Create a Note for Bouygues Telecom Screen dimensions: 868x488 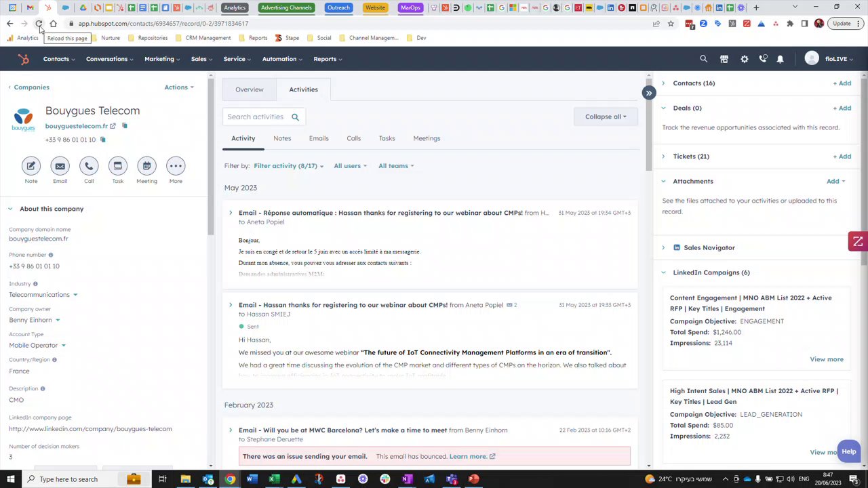(x=31, y=166)
